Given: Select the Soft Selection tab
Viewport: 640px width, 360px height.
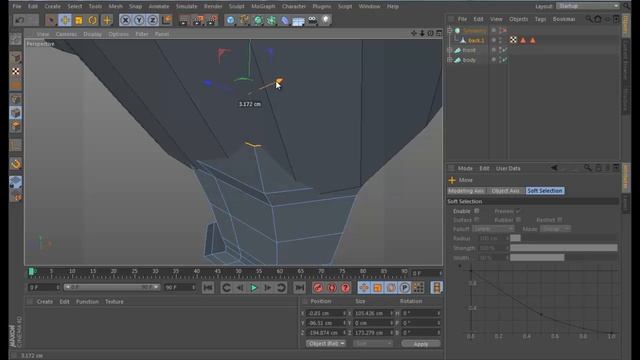Looking at the screenshot, I should (545, 191).
